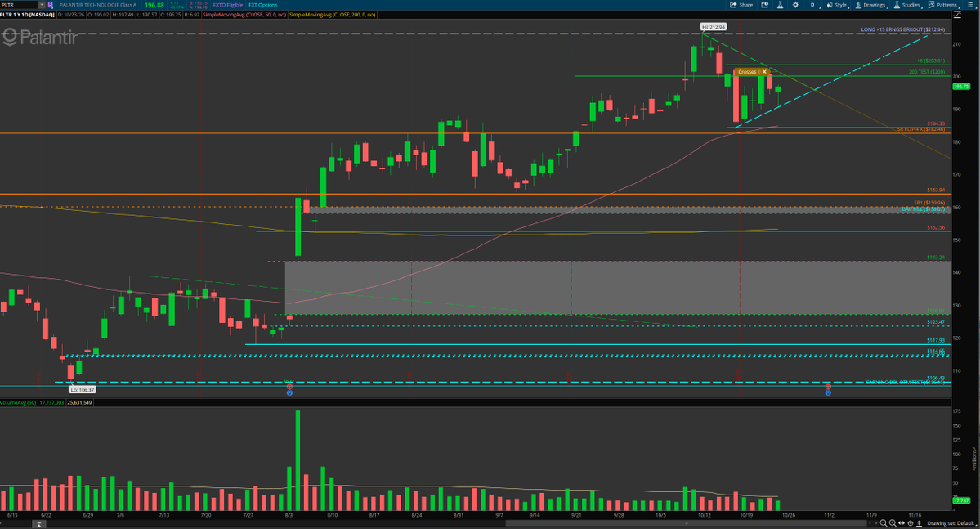Close the Crosses alert label with X

(763, 72)
